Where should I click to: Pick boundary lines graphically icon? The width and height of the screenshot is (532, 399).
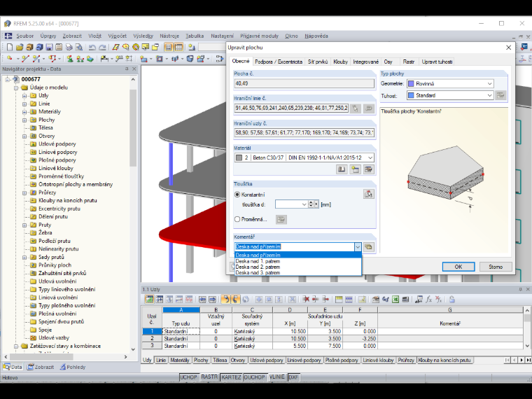pyautogui.click(x=355, y=108)
